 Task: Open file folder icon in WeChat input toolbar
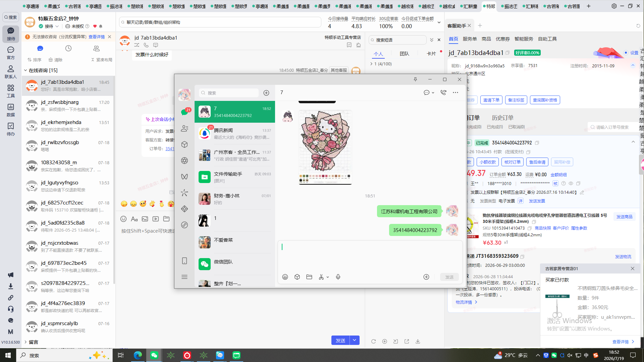click(309, 277)
